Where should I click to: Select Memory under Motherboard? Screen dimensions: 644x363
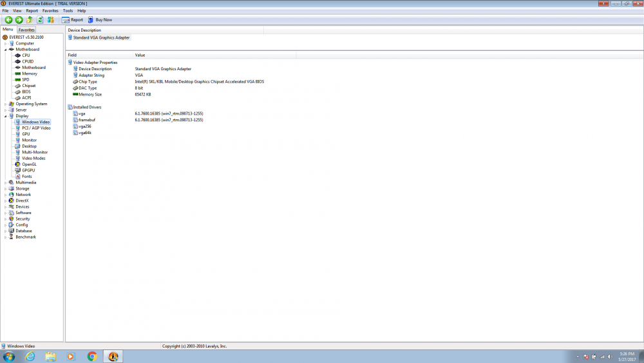pos(30,74)
